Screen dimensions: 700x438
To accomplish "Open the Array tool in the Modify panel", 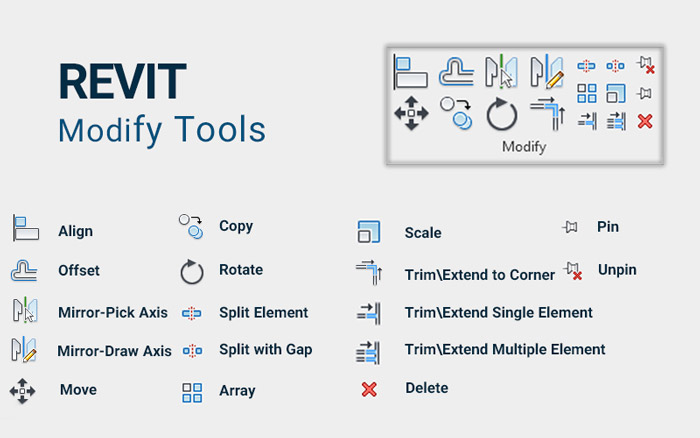I will [x=587, y=93].
